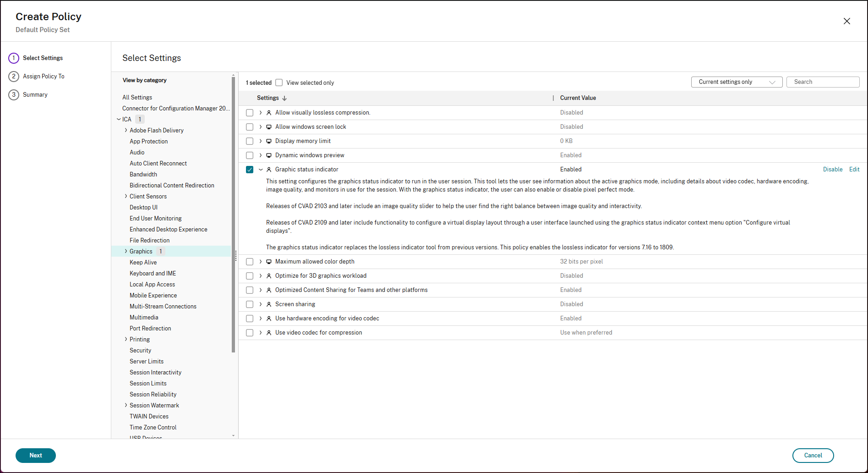Expand the Printing category in tree
This screenshot has height=473, width=868.
point(126,339)
